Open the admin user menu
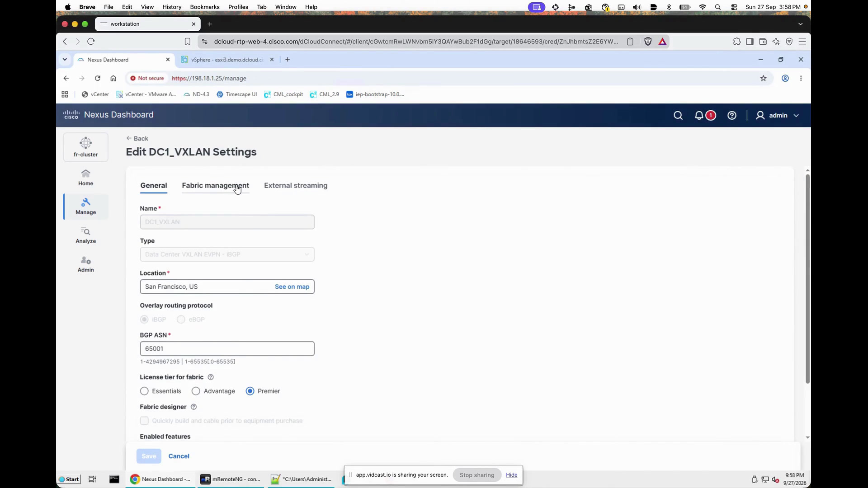 [x=778, y=116]
